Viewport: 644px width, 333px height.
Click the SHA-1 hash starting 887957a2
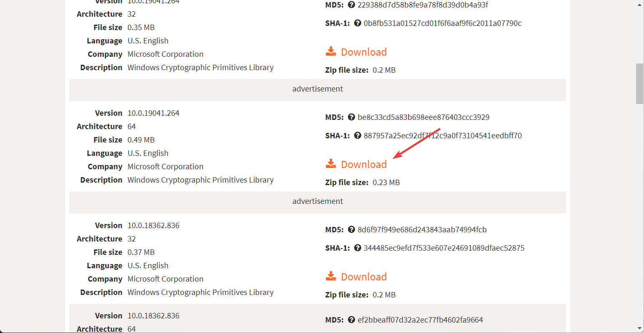(442, 136)
